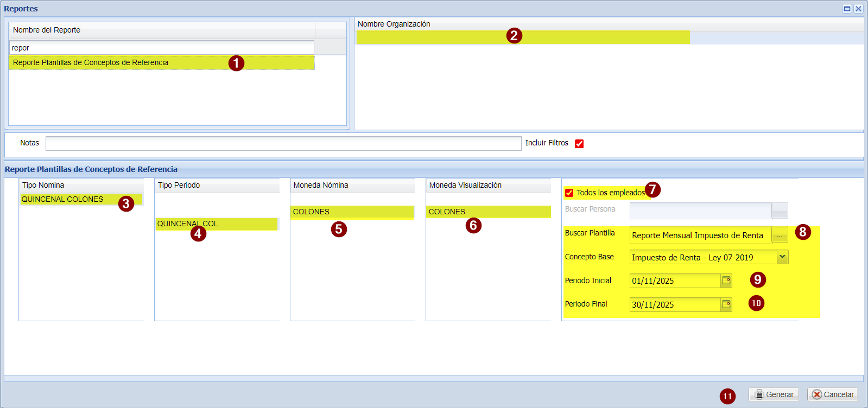
Task: Open the Periodo Final calendar picker
Action: [726, 304]
